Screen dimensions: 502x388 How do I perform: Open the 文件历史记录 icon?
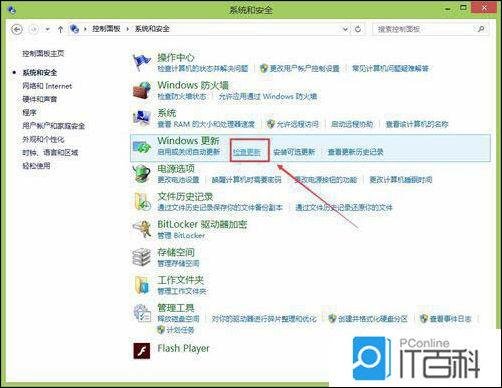(x=142, y=202)
